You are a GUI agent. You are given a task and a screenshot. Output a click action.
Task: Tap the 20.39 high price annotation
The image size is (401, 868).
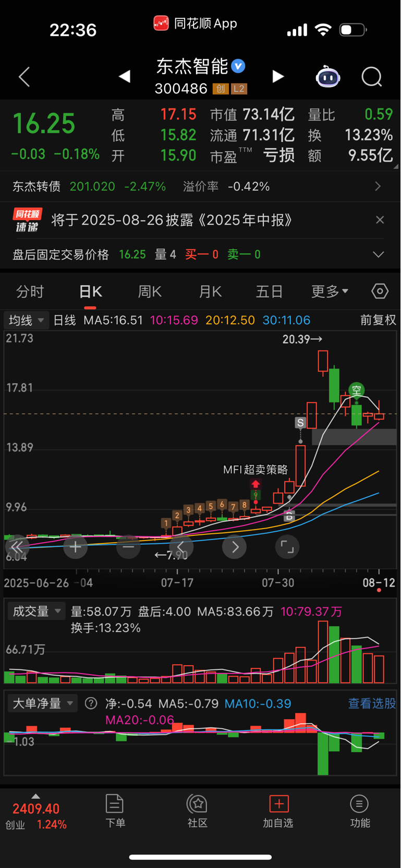(x=302, y=339)
